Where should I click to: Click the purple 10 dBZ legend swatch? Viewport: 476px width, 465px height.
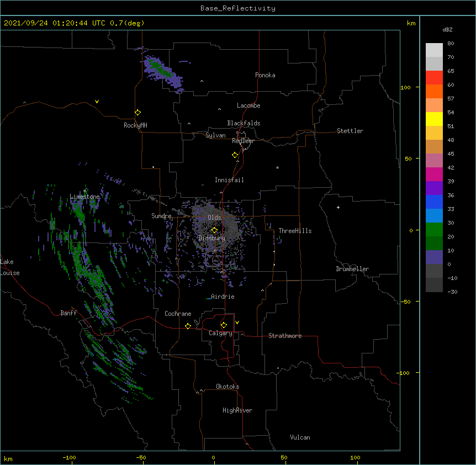click(434, 257)
